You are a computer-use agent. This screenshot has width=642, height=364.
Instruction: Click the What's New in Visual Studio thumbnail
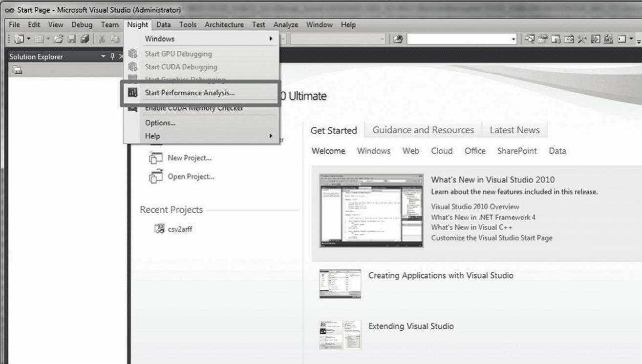coord(371,210)
